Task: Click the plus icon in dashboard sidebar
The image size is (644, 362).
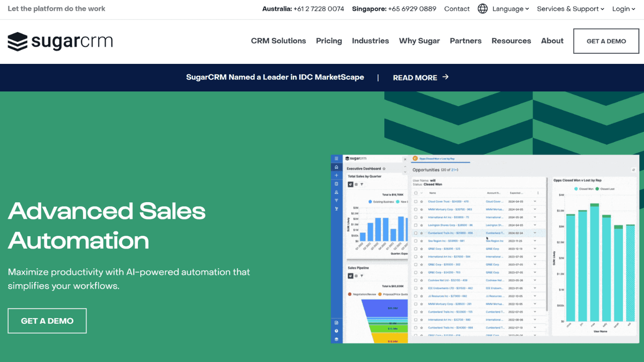Action: 336,175
